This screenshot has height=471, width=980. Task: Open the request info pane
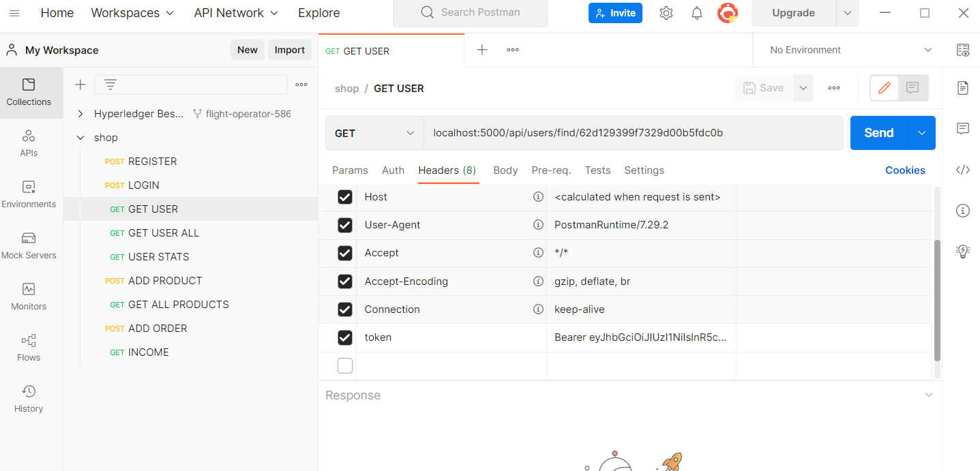(963, 211)
